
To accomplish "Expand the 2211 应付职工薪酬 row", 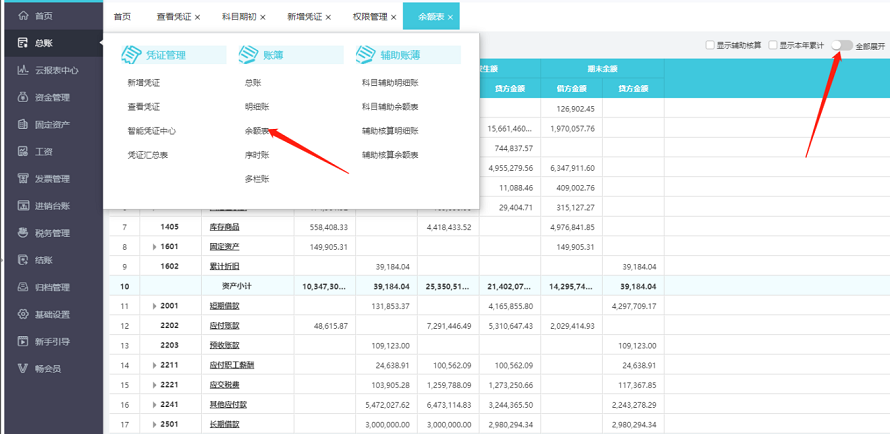I will (154, 365).
